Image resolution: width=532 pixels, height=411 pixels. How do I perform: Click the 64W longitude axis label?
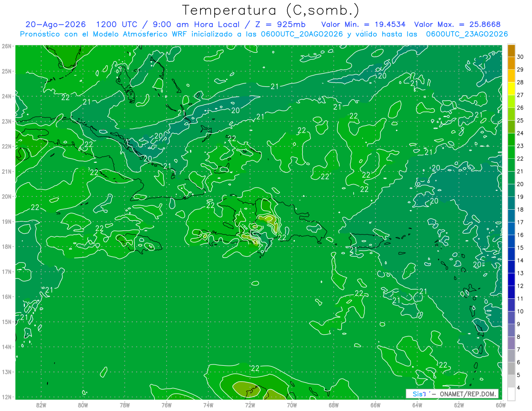[417, 405]
